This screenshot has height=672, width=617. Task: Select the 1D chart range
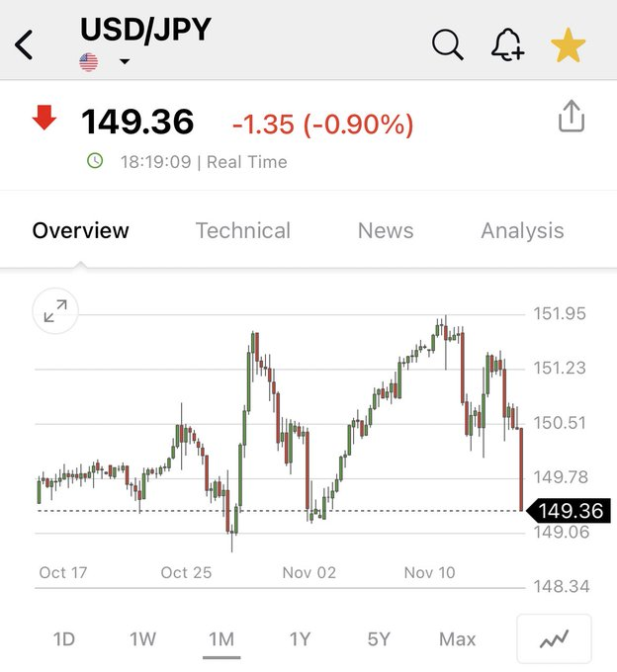point(63,639)
